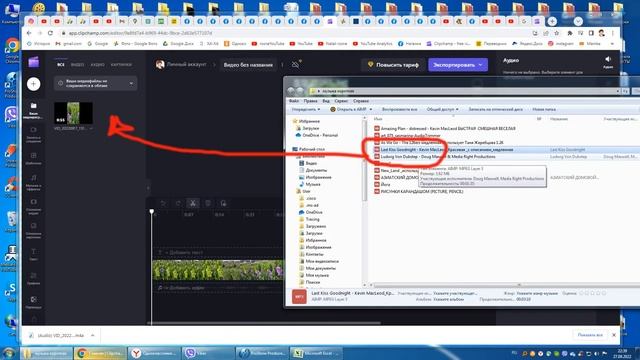Collapse the media panel with side arrow

click(x=148, y=188)
